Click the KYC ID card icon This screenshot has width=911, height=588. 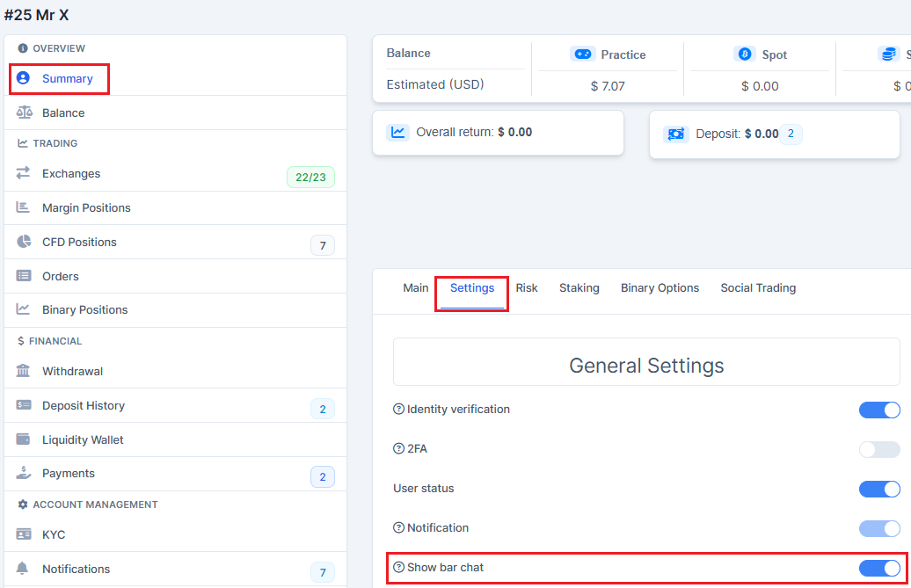click(x=24, y=534)
